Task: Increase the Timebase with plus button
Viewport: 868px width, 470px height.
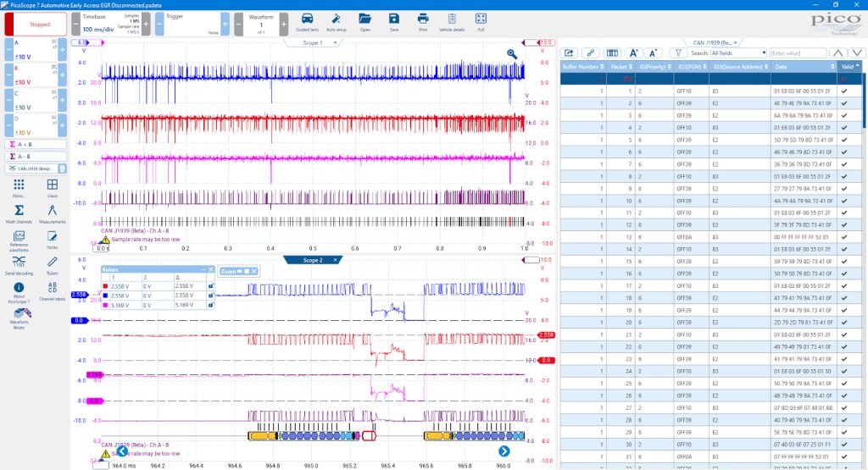Action: click(146, 25)
